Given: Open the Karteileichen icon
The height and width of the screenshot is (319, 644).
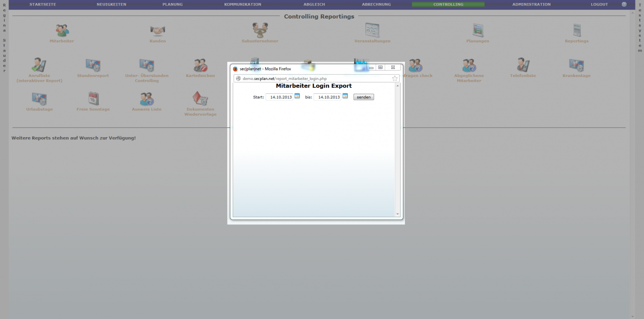Looking at the screenshot, I should point(200,65).
